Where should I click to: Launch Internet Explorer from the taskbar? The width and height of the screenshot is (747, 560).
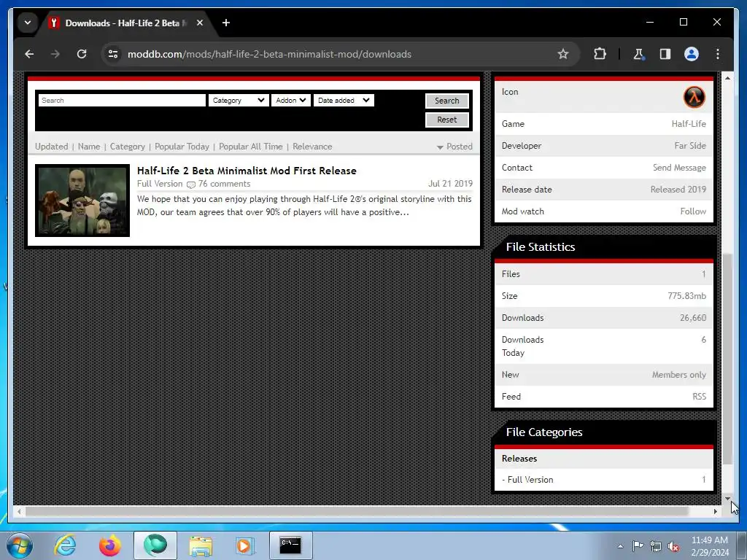click(x=65, y=545)
